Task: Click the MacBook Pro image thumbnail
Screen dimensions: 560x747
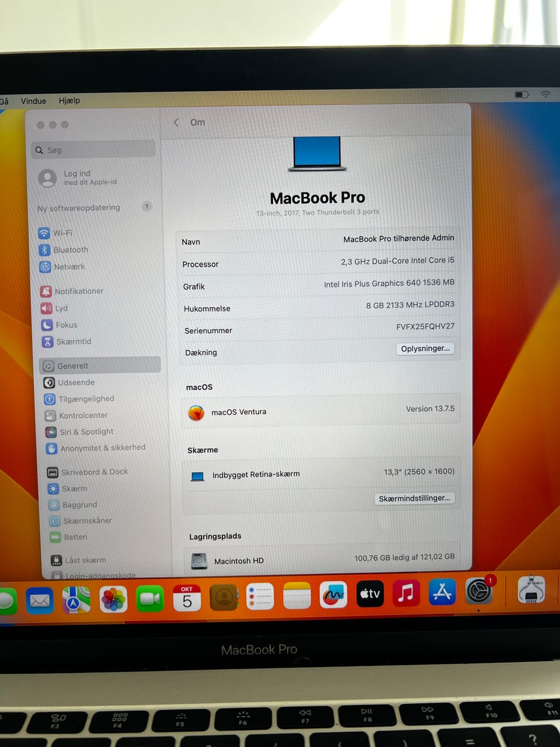Action: [317, 153]
